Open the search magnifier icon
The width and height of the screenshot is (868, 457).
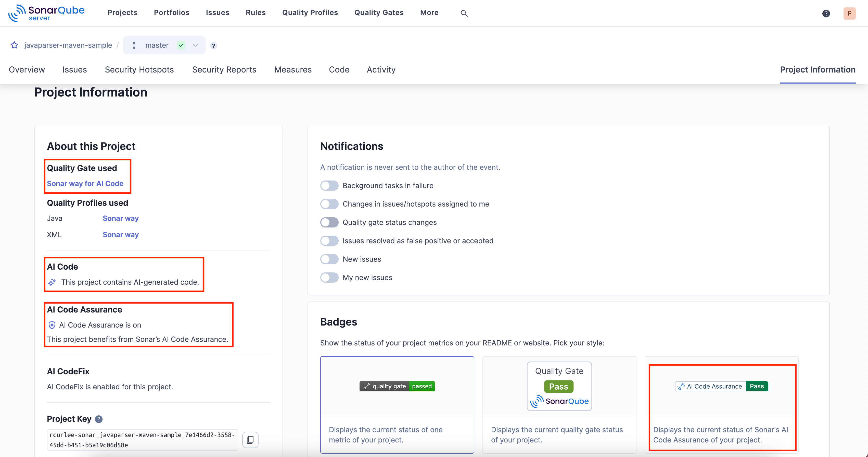coord(464,14)
